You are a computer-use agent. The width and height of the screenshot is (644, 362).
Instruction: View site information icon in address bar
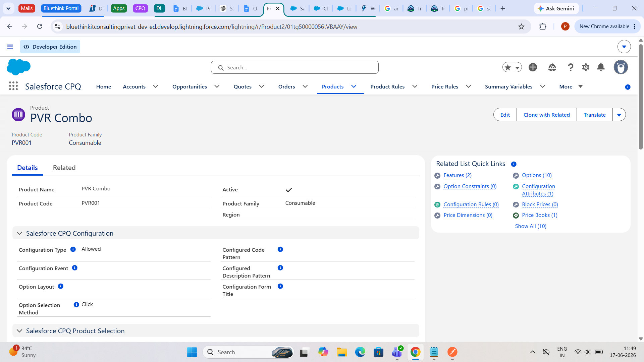58,26
